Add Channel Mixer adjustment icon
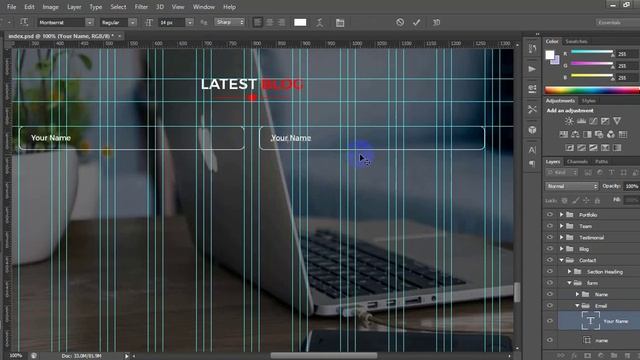The image size is (640, 360). [x=611, y=134]
